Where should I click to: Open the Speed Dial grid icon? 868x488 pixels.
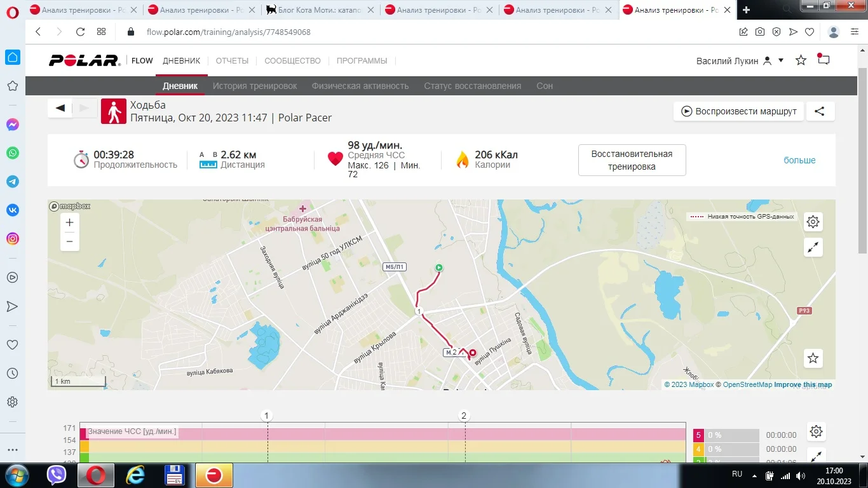tap(101, 32)
